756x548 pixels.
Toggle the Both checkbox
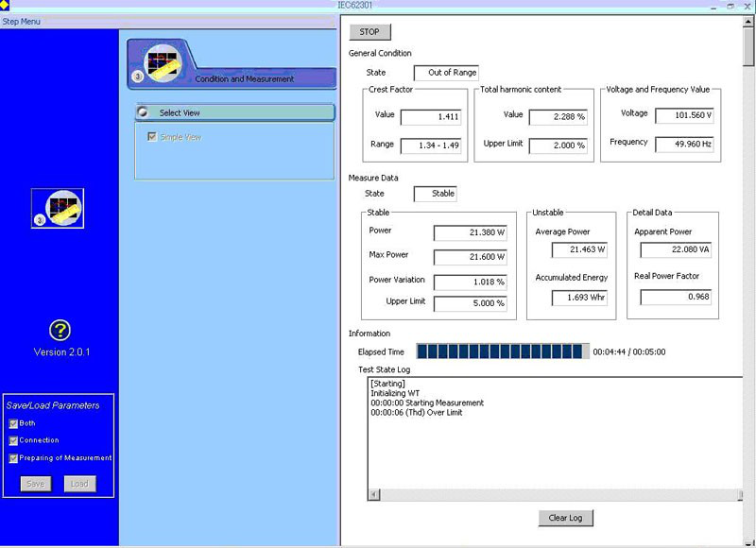pos(13,423)
